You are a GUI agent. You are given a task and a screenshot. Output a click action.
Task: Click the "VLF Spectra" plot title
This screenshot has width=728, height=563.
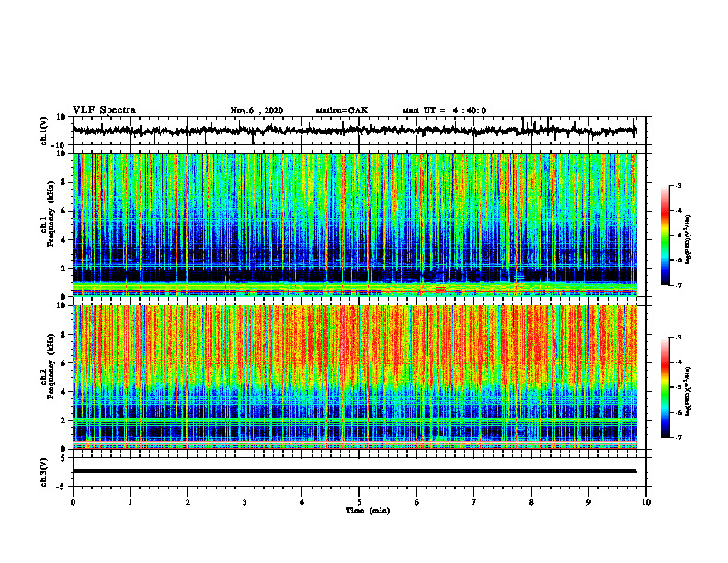(x=104, y=110)
